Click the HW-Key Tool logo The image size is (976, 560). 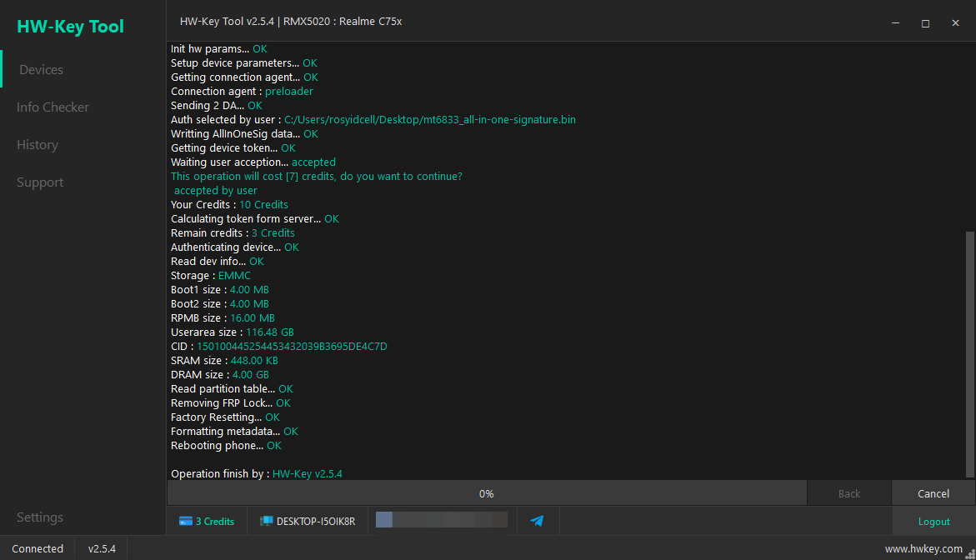pyautogui.click(x=70, y=27)
